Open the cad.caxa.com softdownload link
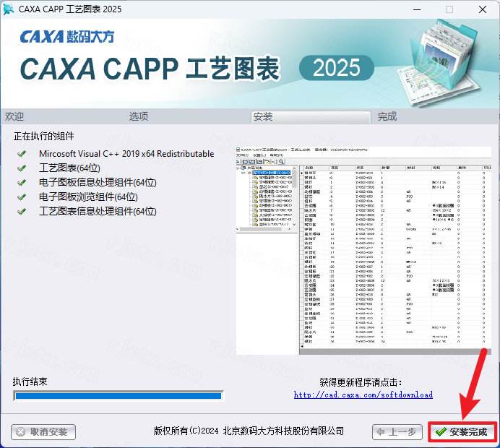The width and height of the screenshot is (500, 448). [x=363, y=395]
